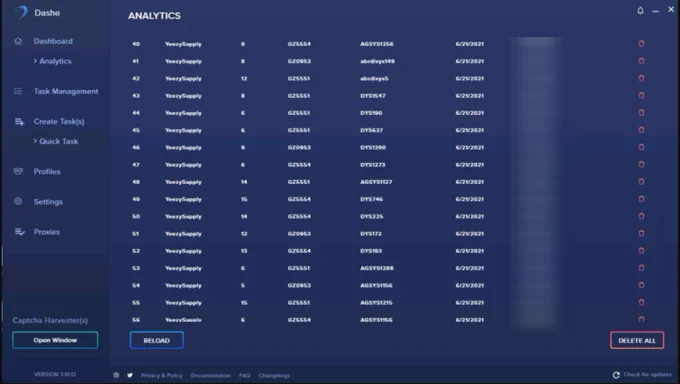Delete row 48 with its trash icon
Viewport: 680px width, 384px height.
tap(641, 181)
